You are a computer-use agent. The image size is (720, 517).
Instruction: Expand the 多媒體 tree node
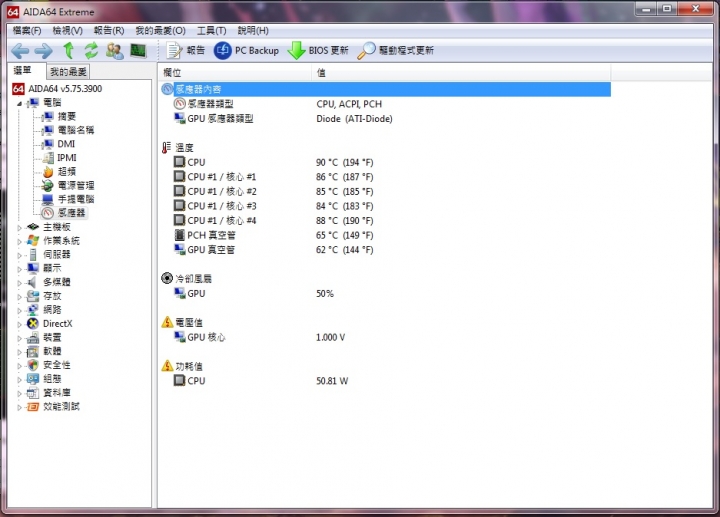click(x=19, y=283)
